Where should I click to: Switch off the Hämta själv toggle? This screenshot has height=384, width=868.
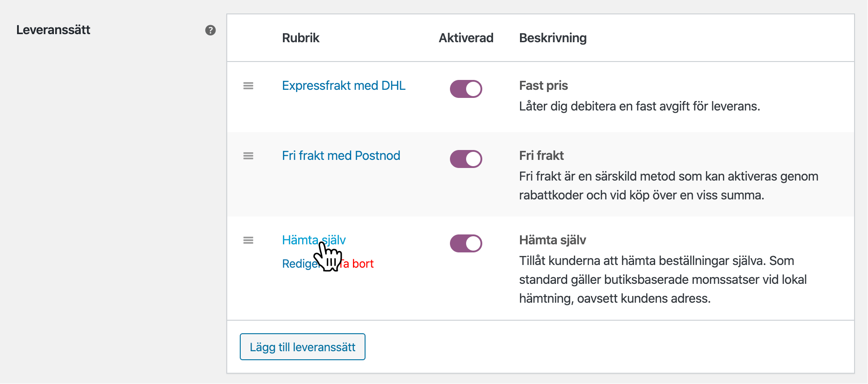[466, 243]
